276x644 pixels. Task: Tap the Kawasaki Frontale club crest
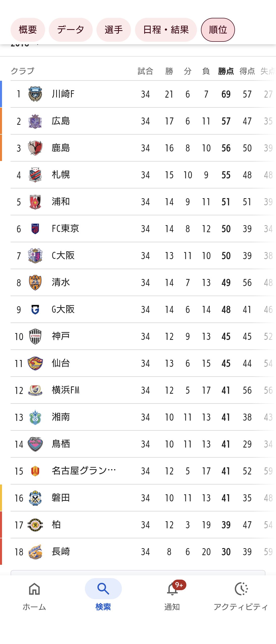click(35, 94)
